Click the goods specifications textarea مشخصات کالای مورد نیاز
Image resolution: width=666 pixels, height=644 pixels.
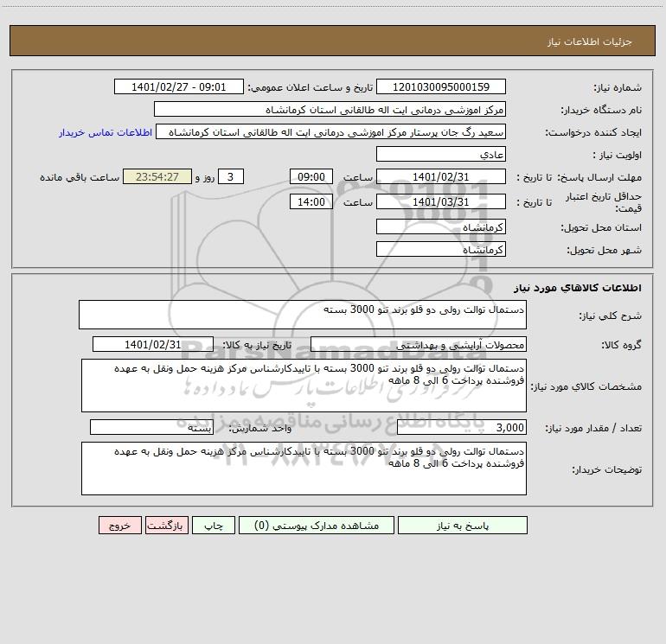coord(304,386)
